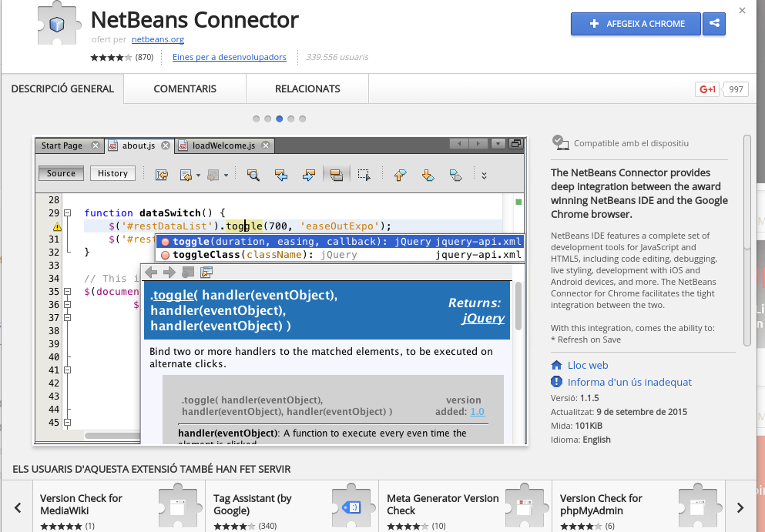765x532 pixels.
Task: Toggle Highlight Search in the editor toolbar
Action: coord(336,175)
